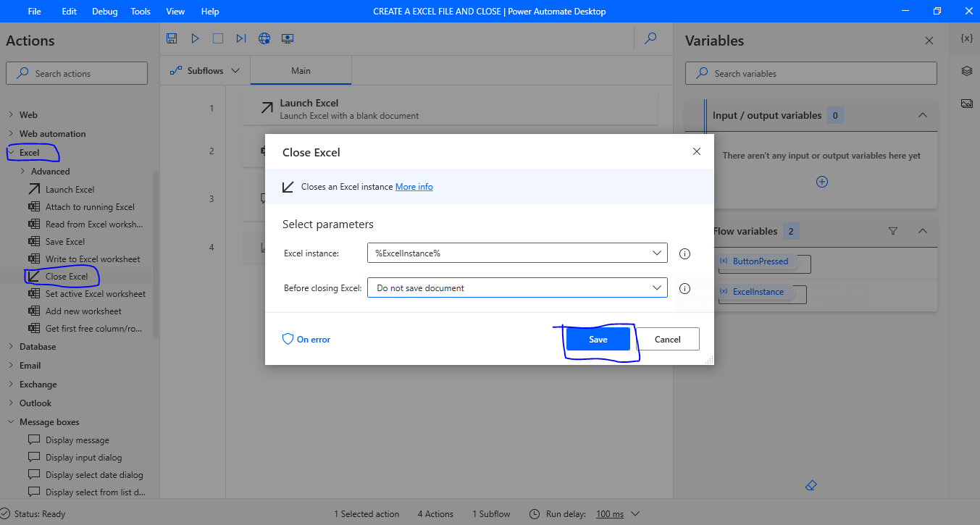Close the Variables pane
This screenshot has height=525, width=980.
(929, 41)
